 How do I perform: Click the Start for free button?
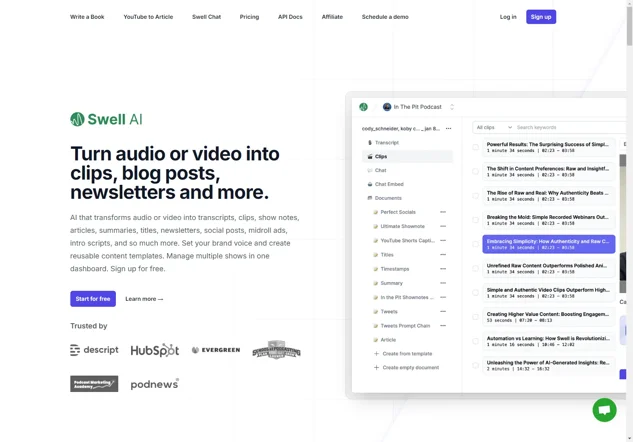click(x=93, y=299)
